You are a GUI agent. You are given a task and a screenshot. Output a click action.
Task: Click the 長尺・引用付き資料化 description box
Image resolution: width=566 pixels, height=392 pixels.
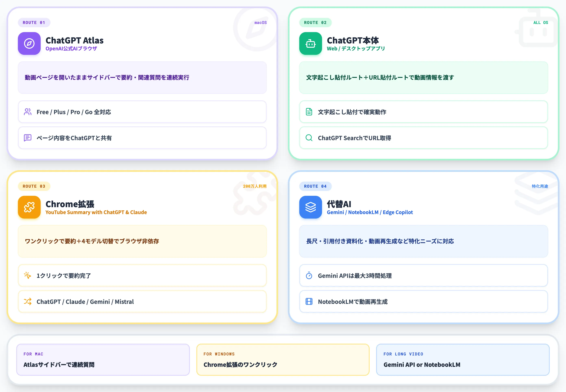(x=424, y=241)
